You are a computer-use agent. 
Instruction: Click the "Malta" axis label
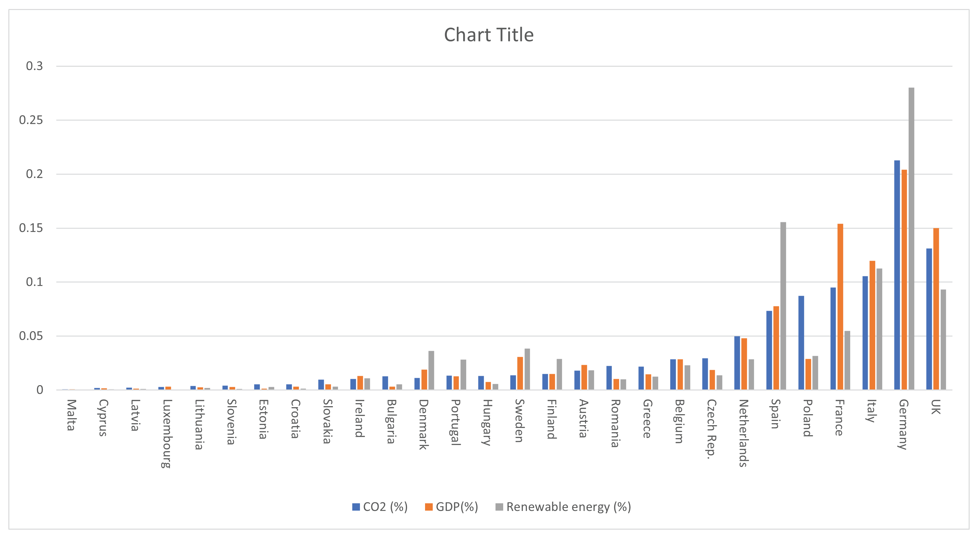71,415
